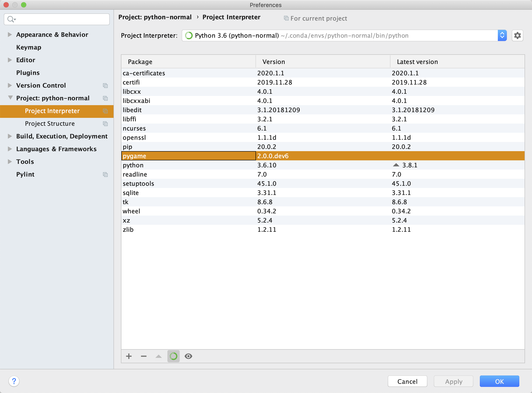Open the interpreter settings gear icon
The image size is (532, 393).
tap(517, 35)
